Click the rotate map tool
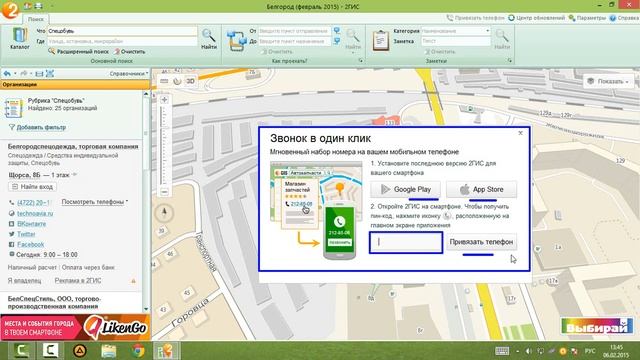The height and width of the screenshot is (360, 640). coord(177,81)
